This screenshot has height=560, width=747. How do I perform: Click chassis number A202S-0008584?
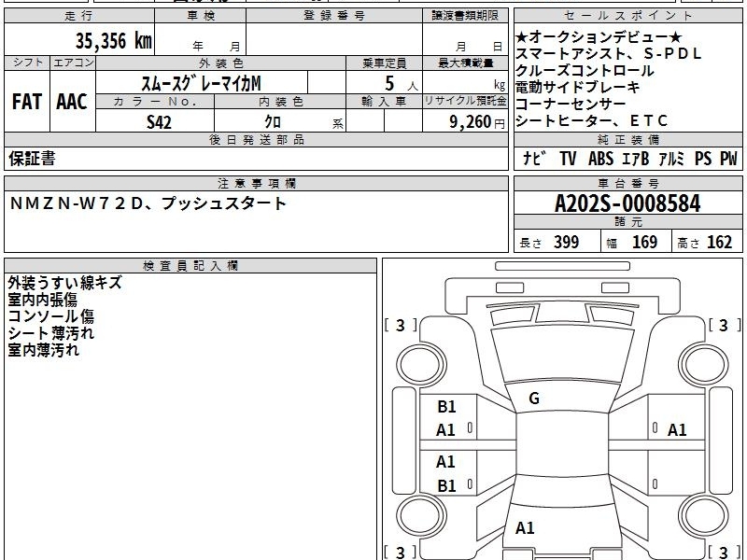click(x=627, y=203)
